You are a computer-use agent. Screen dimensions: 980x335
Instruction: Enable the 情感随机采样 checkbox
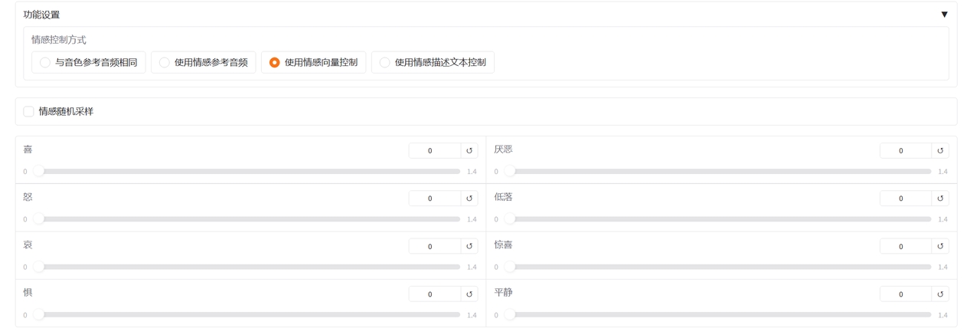tap(29, 111)
